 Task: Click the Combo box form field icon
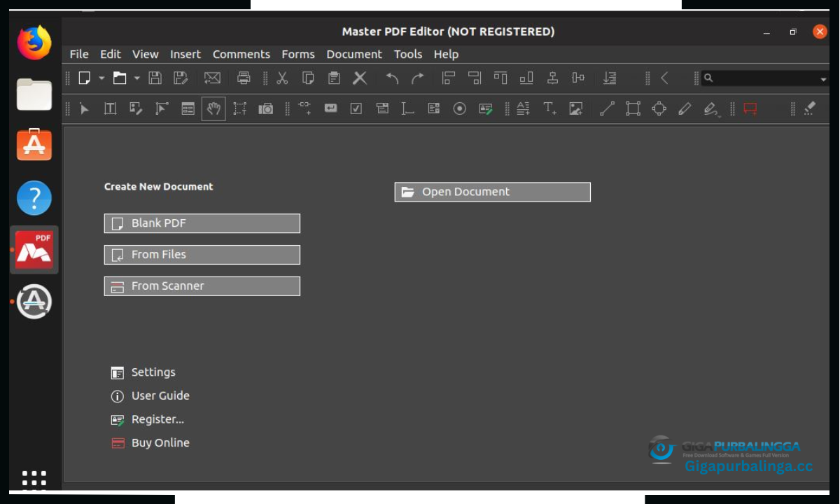coord(382,108)
